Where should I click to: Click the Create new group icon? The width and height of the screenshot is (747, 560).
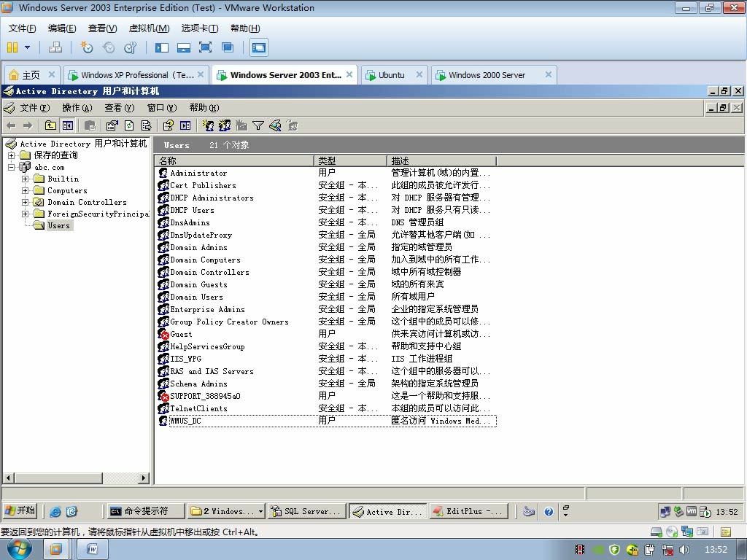(x=225, y=125)
